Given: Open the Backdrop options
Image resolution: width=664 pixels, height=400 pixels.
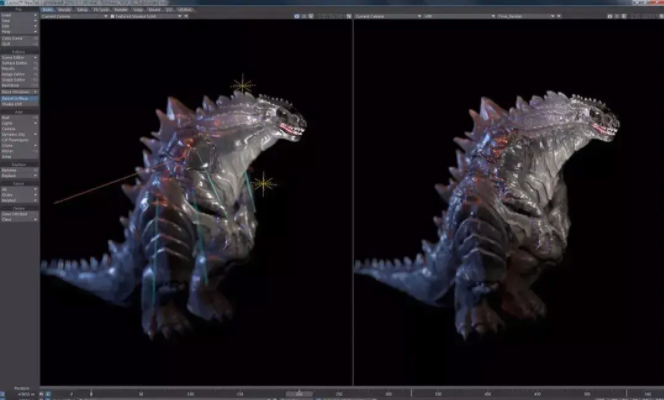Looking at the screenshot, I should point(19,85).
